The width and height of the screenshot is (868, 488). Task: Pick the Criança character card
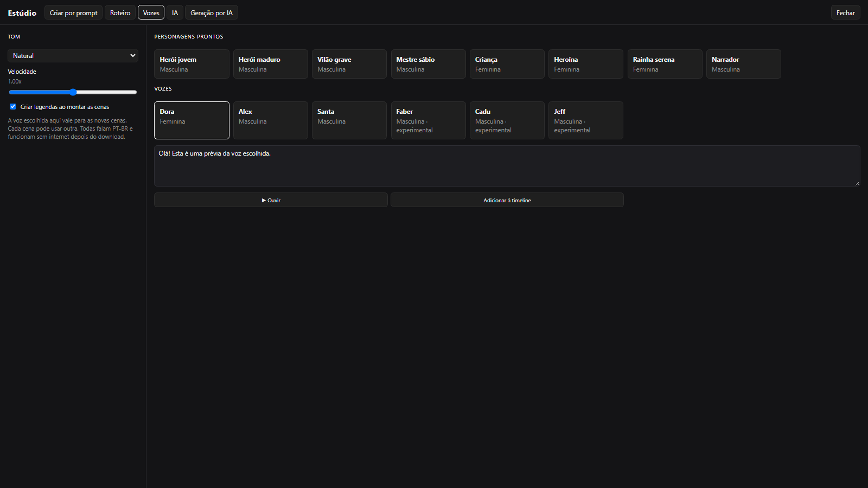[507, 64]
